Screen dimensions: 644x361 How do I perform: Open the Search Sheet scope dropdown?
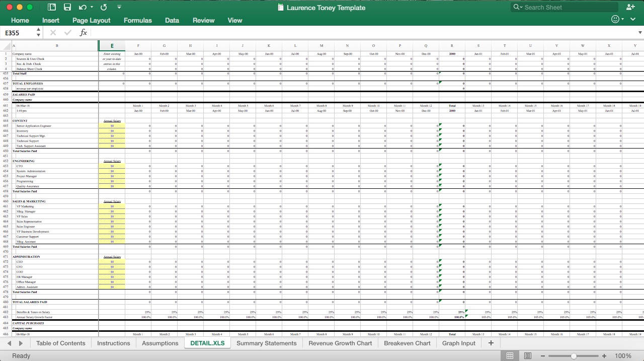[521, 7]
